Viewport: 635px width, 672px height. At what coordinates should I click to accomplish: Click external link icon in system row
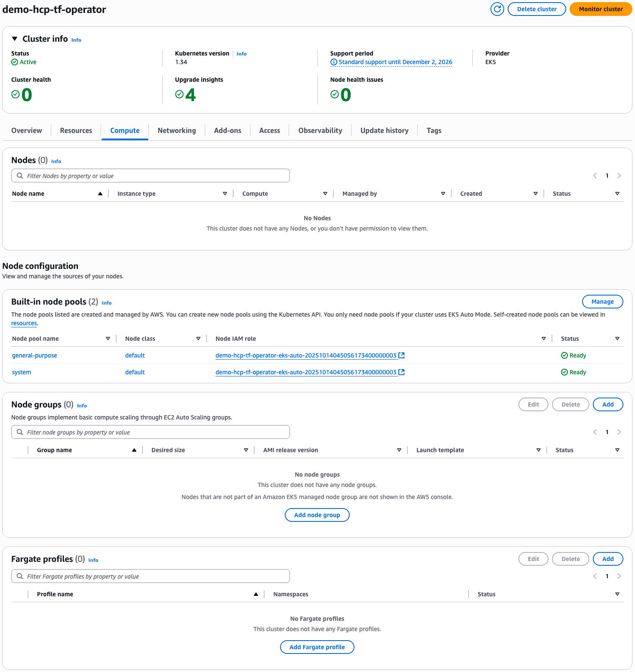click(x=401, y=372)
